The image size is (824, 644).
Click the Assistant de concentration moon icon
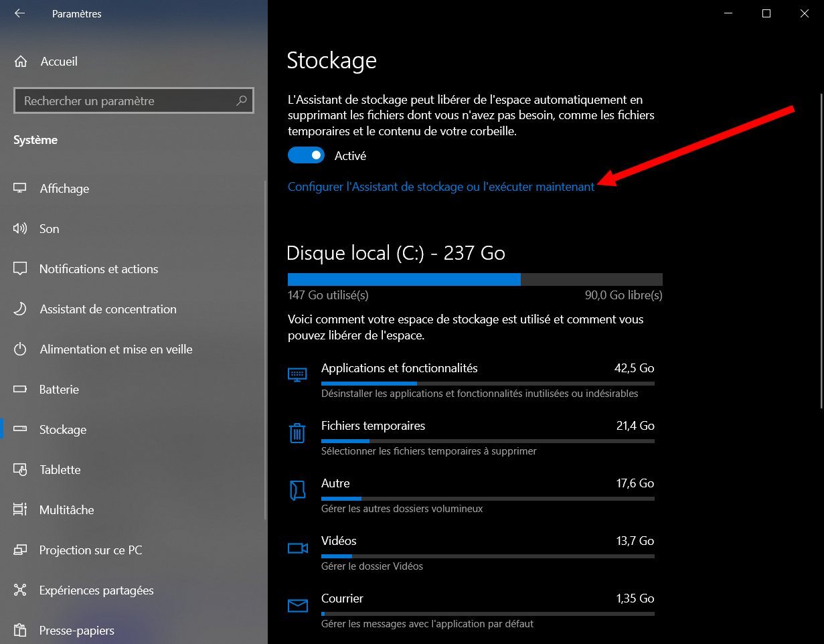(x=20, y=309)
